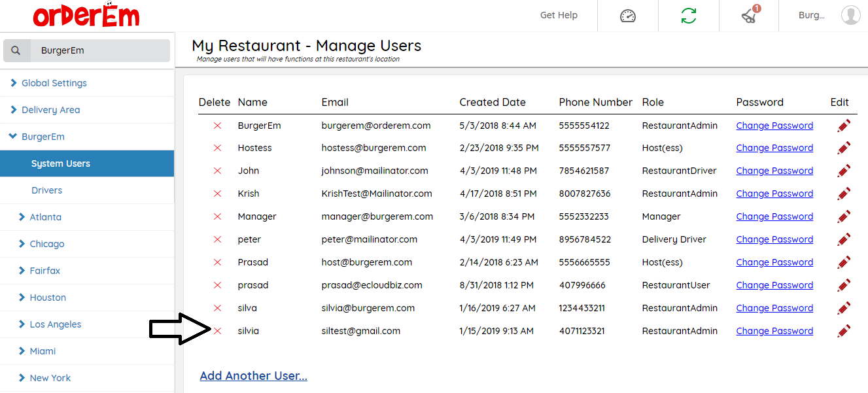Viewport: 868px width, 393px height.
Task: Click Get Help in top bar
Action: pos(559,15)
